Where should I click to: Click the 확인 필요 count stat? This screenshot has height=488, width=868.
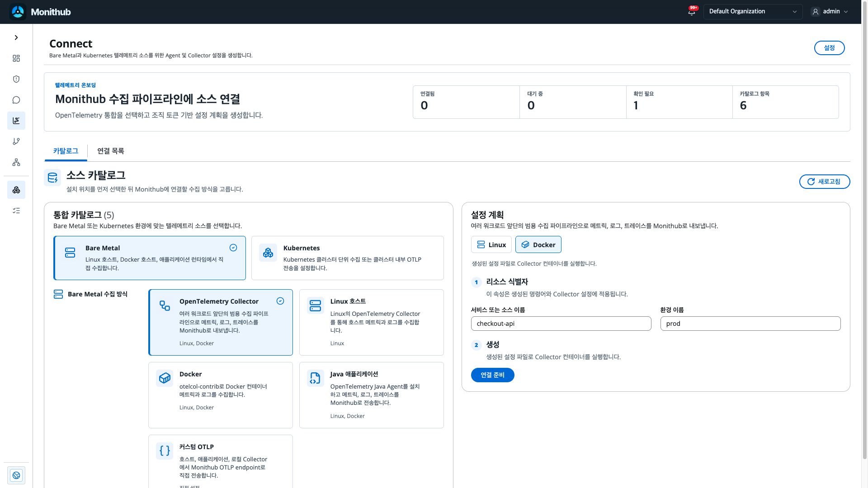(679, 102)
